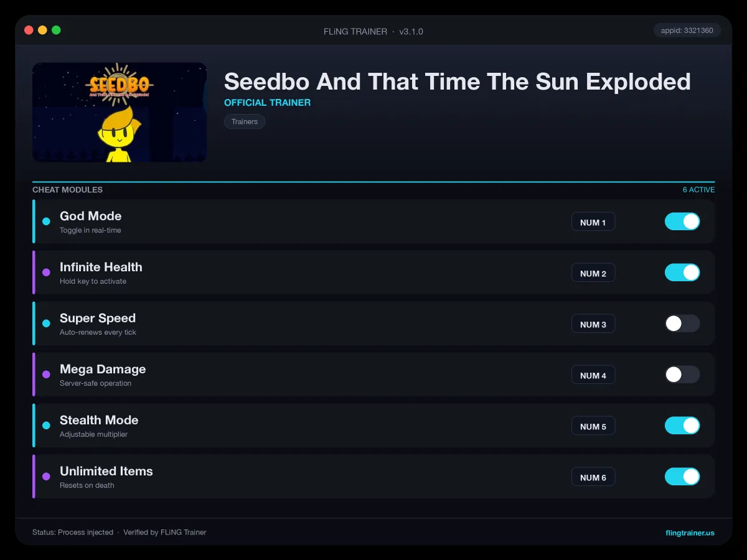Click the NUM 1 hotkey button
This screenshot has width=747, height=560.
click(593, 222)
